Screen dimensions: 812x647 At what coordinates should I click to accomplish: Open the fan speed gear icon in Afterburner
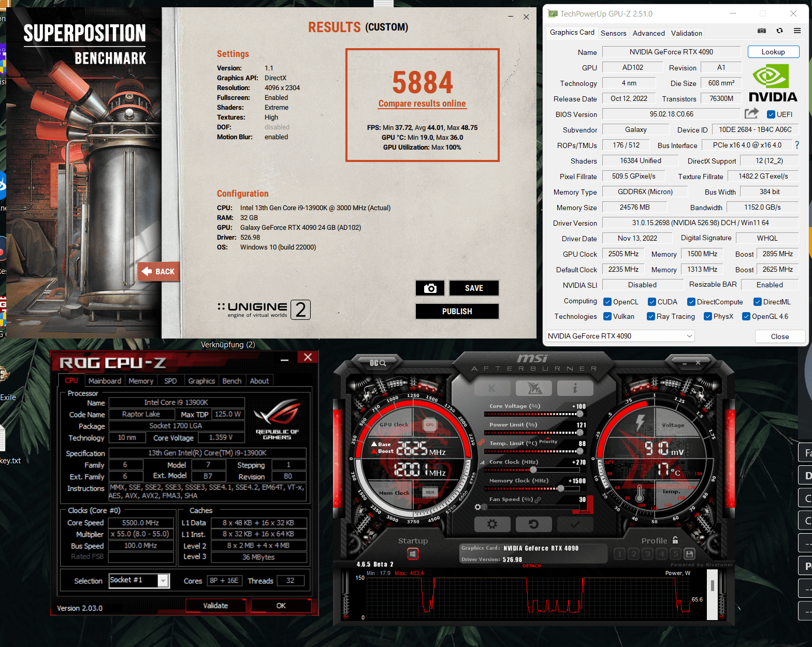(x=477, y=507)
